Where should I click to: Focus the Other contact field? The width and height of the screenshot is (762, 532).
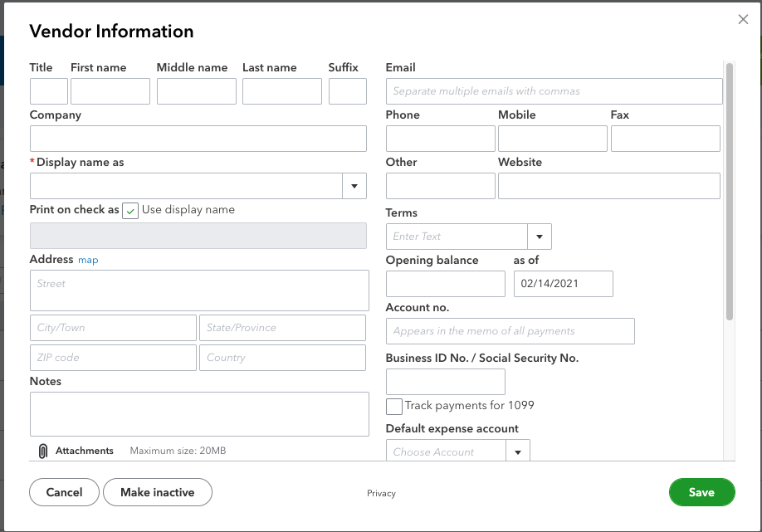[x=440, y=186]
